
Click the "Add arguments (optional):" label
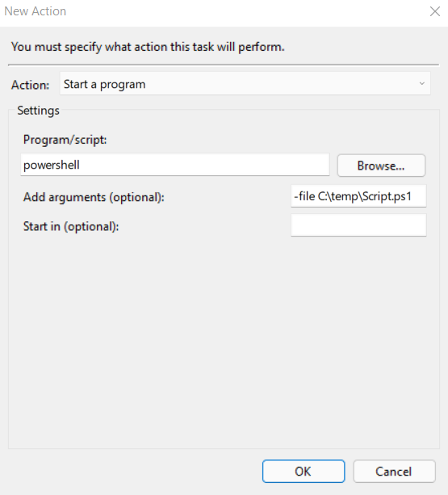pos(94,197)
